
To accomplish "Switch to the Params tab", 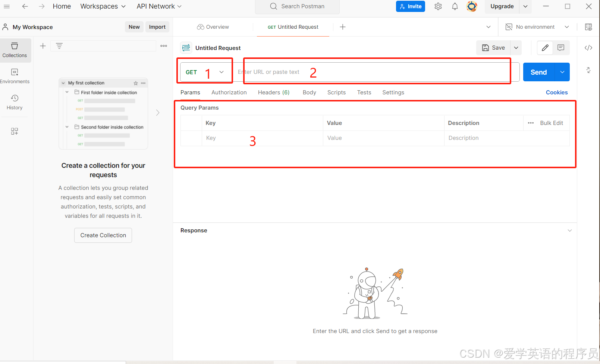I will (190, 92).
